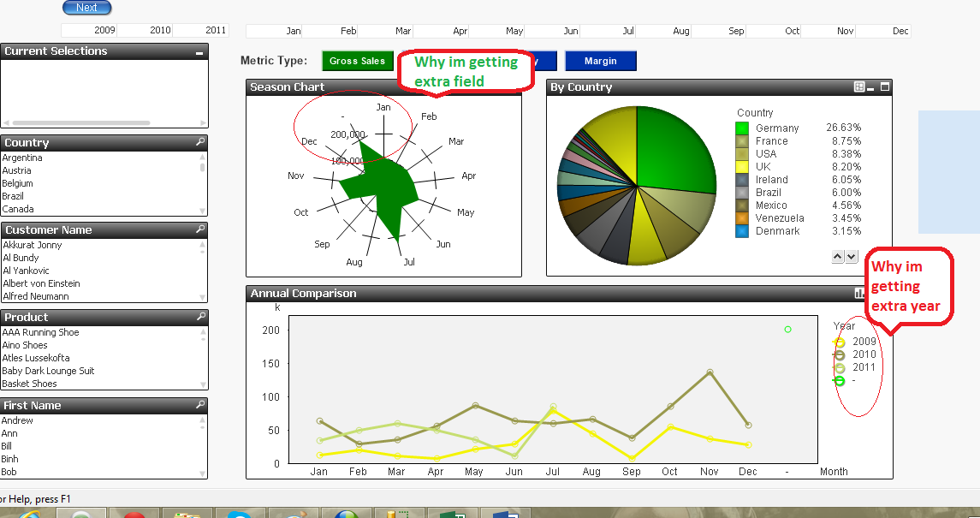Viewport: 980px width, 518px height.
Task: Select Germany green color swatch
Action: pos(742,128)
